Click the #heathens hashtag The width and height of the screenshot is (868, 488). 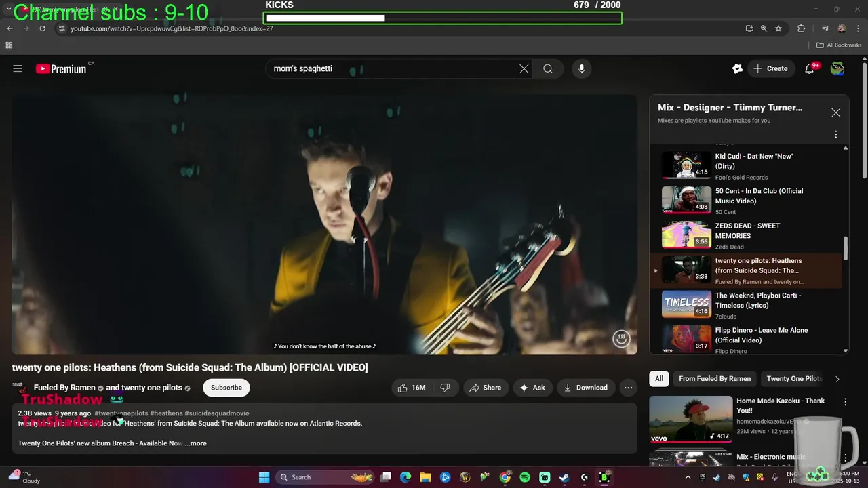pos(166,413)
